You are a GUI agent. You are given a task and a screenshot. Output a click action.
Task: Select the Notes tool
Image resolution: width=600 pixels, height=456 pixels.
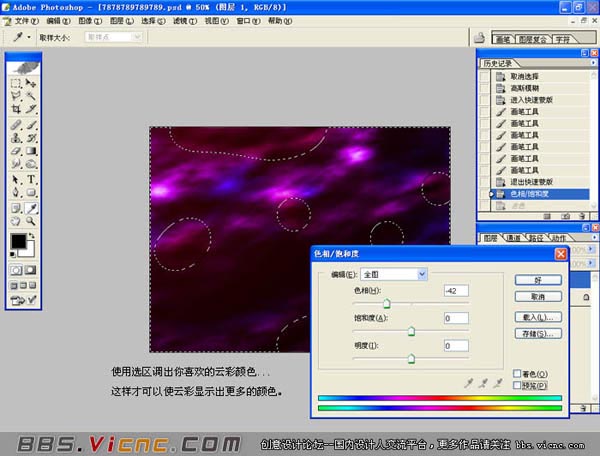(16, 208)
